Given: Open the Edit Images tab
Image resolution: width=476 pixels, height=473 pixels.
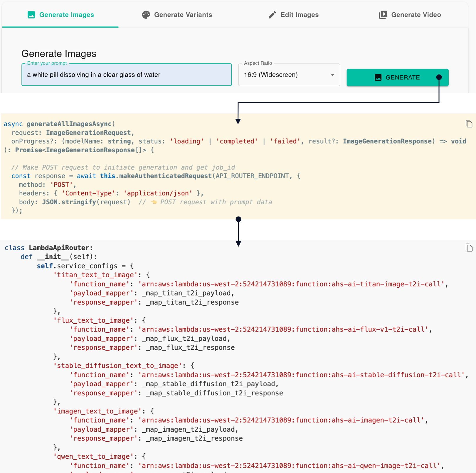Looking at the screenshot, I should click(299, 15).
